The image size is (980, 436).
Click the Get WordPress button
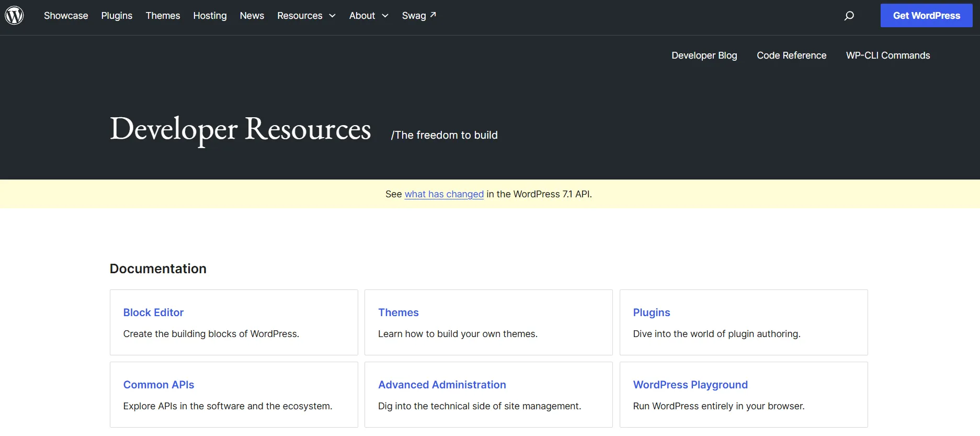point(927,16)
